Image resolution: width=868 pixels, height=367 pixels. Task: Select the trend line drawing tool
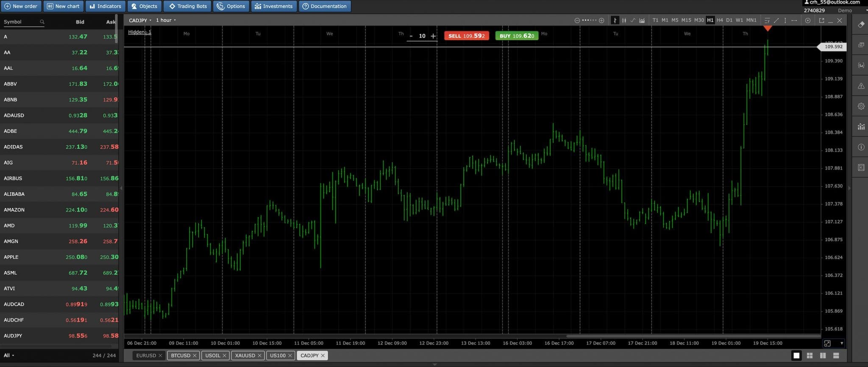pyautogui.click(x=776, y=20)
